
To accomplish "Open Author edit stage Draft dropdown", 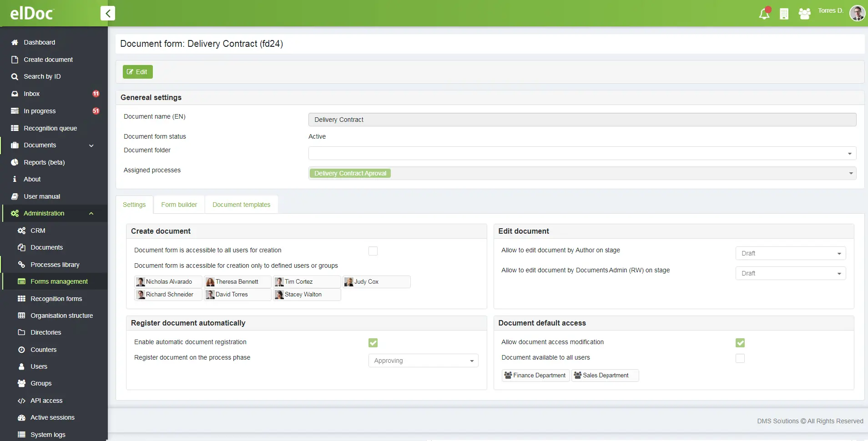I will 791,253.
